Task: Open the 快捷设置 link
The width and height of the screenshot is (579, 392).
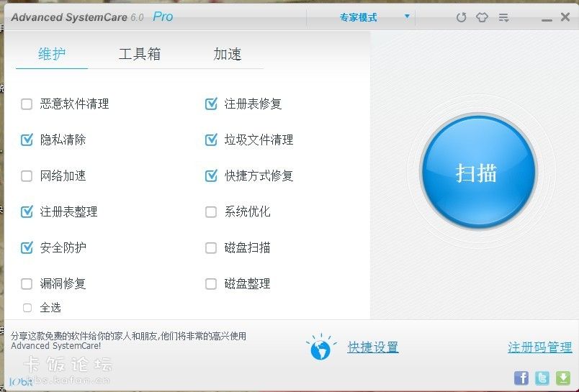Action: 373,347
